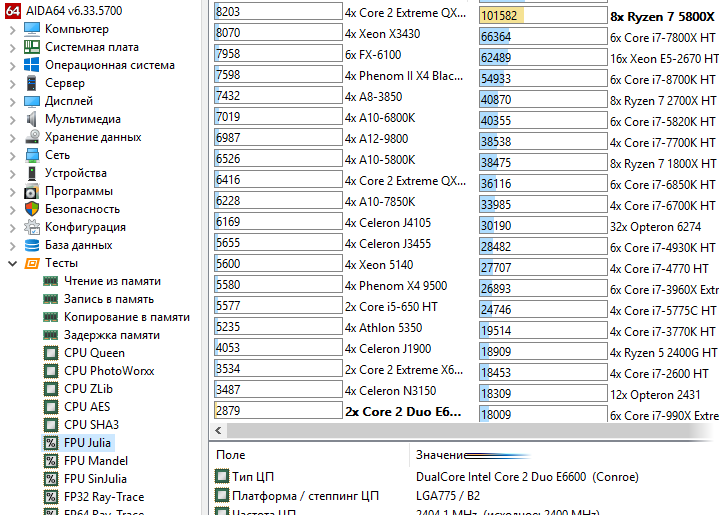Click the DualCore Intel Core 2 Duo E6600 value

[x=527, y=477]
